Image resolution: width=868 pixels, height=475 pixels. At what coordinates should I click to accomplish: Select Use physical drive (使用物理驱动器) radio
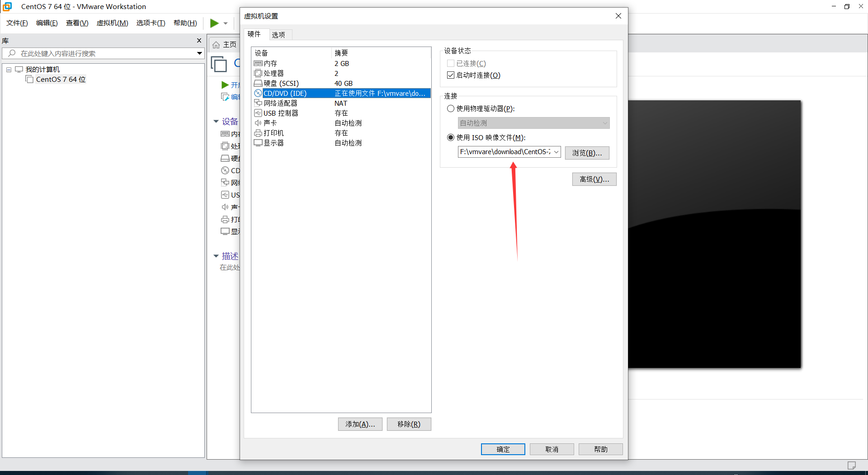pyautogui.click(x=451, y=108)
